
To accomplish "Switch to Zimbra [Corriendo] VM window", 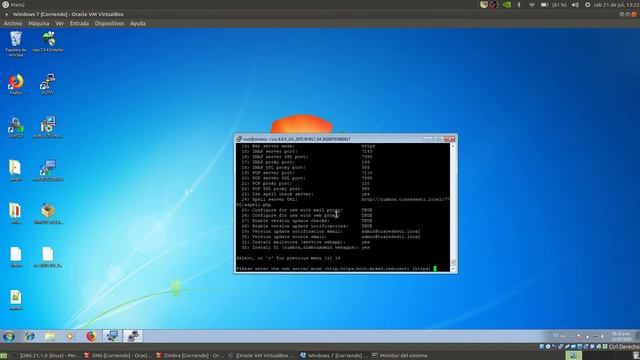I will tap(189, 356).
